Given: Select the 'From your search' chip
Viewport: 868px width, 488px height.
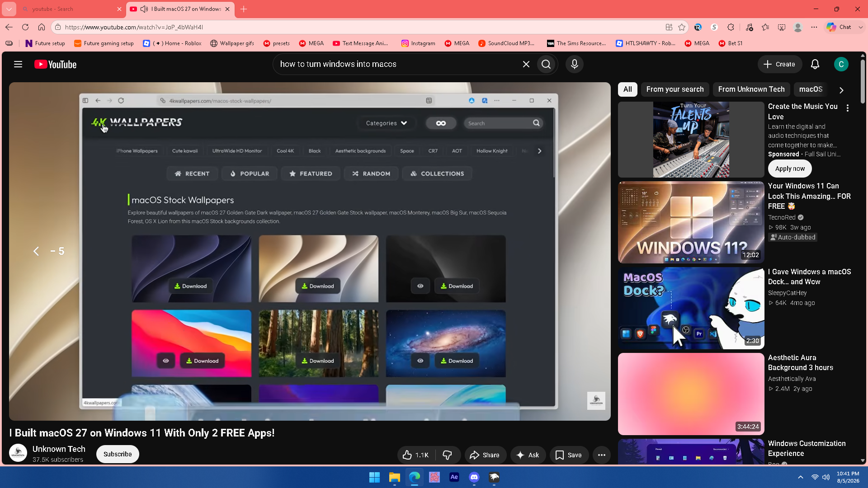Looking at the screenshot, I should (x=675, y=89).
